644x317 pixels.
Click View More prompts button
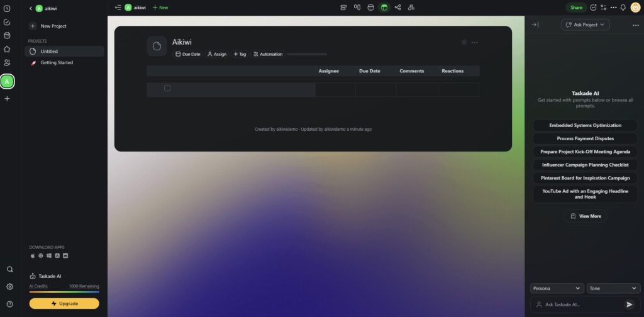[x=586, y=216]
